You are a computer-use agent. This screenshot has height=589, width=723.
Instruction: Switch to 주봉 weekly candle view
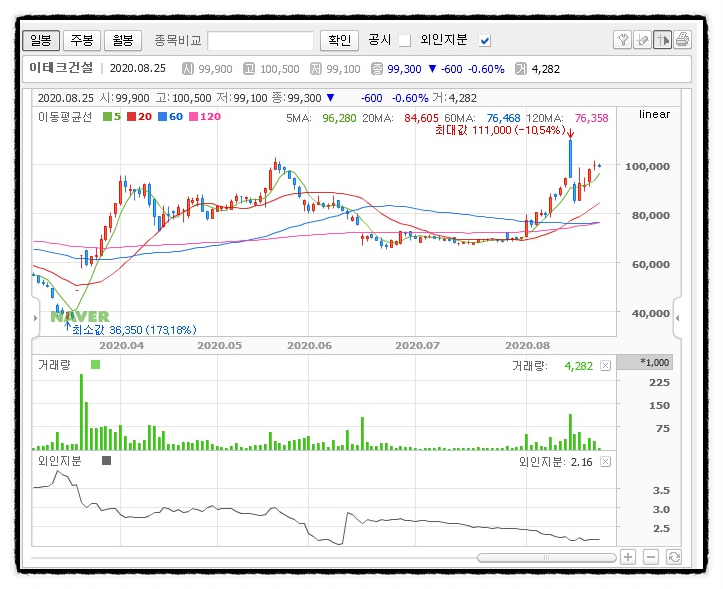coord(82,41)
